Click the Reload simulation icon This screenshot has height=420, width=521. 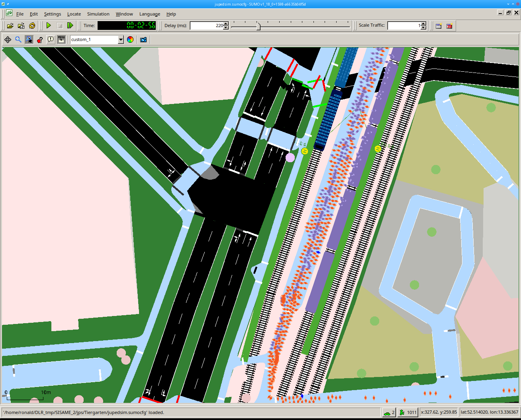tap(32, 26)
